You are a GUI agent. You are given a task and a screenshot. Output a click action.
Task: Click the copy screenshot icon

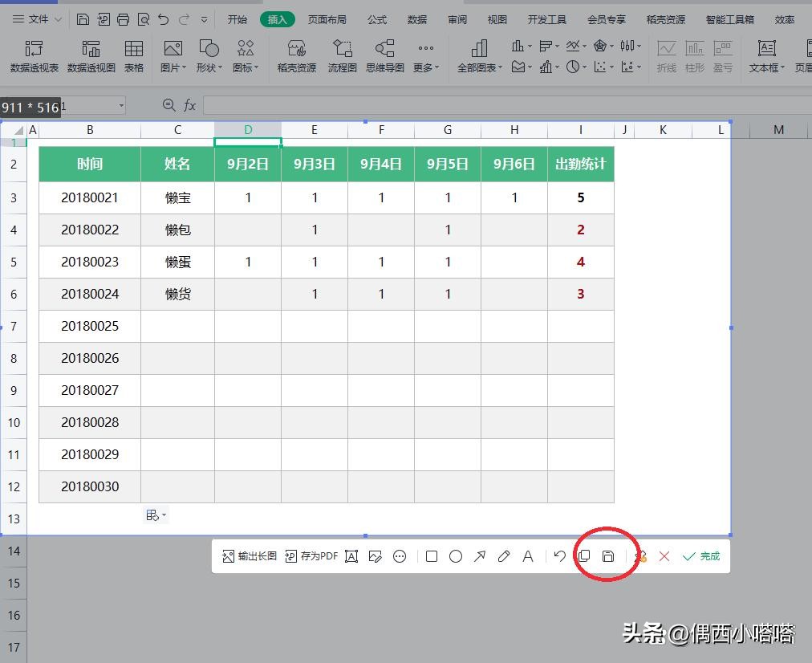click(584, 556)
